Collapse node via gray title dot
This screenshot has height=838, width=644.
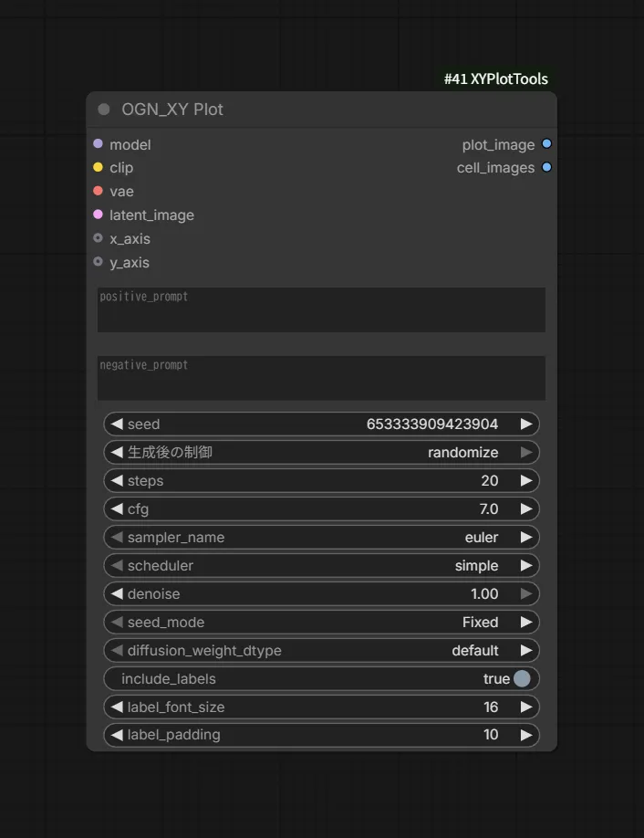tap(104, 109)
